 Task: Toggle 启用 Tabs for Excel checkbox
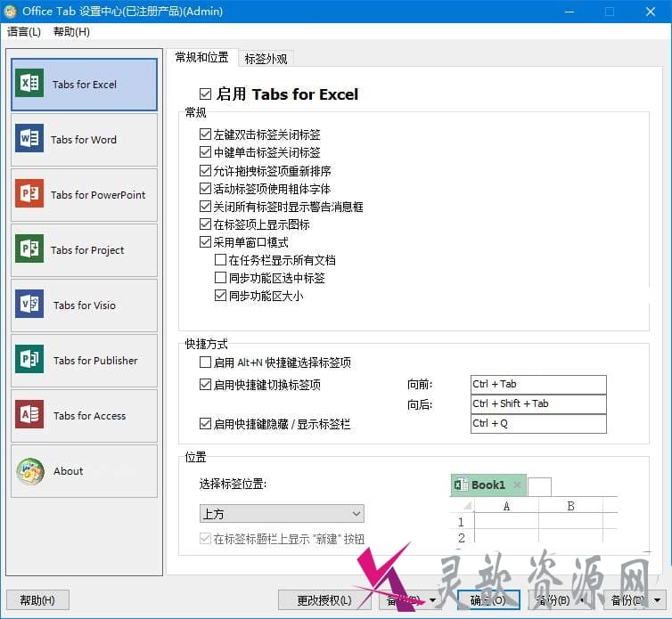pos(205,94)
